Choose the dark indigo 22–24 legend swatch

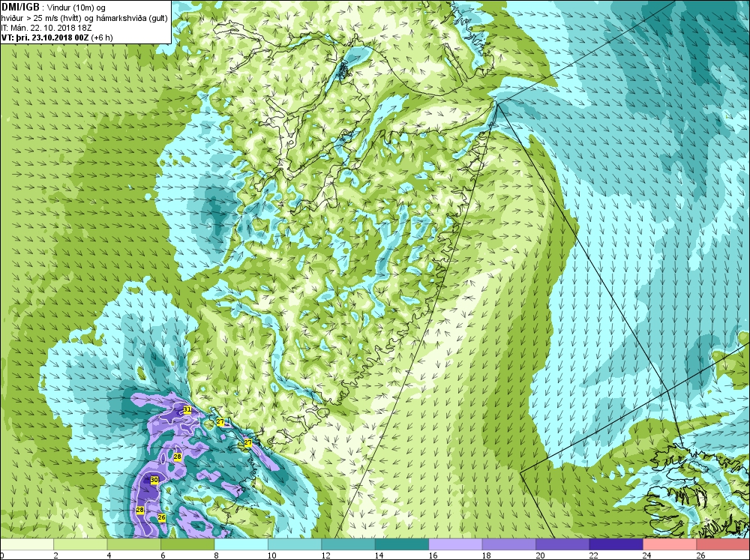click(616, 544)
